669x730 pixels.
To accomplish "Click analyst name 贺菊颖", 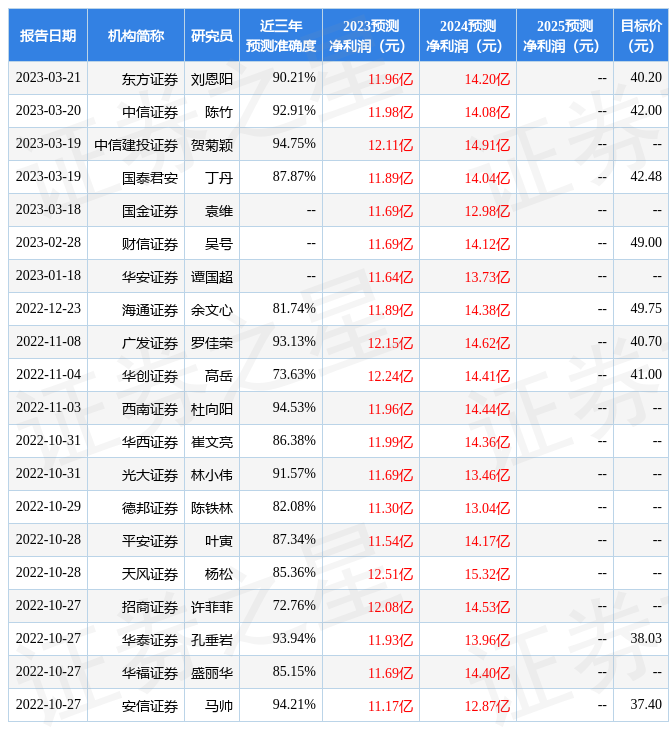I will 212,145.
